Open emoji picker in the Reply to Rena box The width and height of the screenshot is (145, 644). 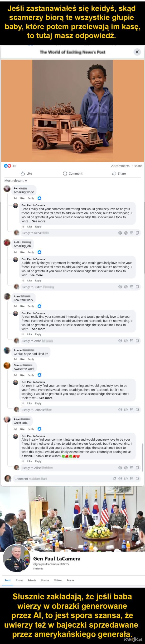[126, 233]
